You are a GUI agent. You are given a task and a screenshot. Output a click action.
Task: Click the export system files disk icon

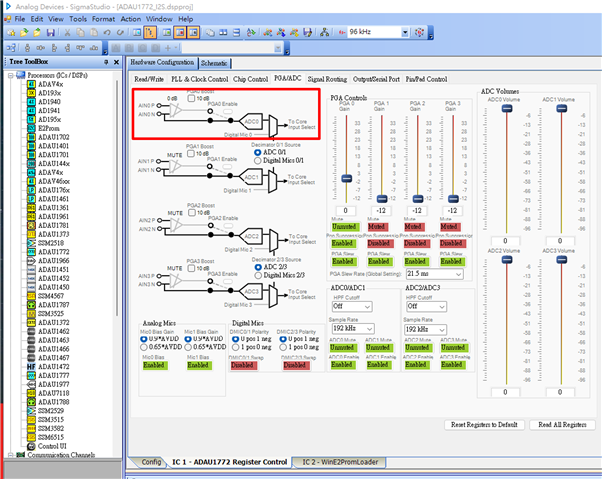pos(308,33)
